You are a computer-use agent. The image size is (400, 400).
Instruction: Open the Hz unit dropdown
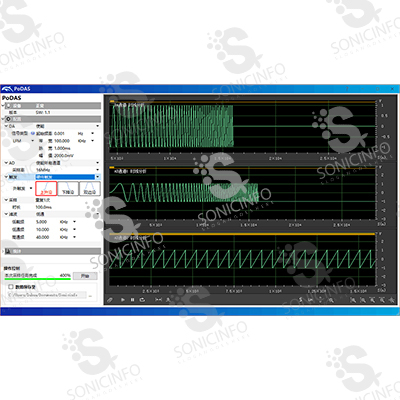point(92,133)
